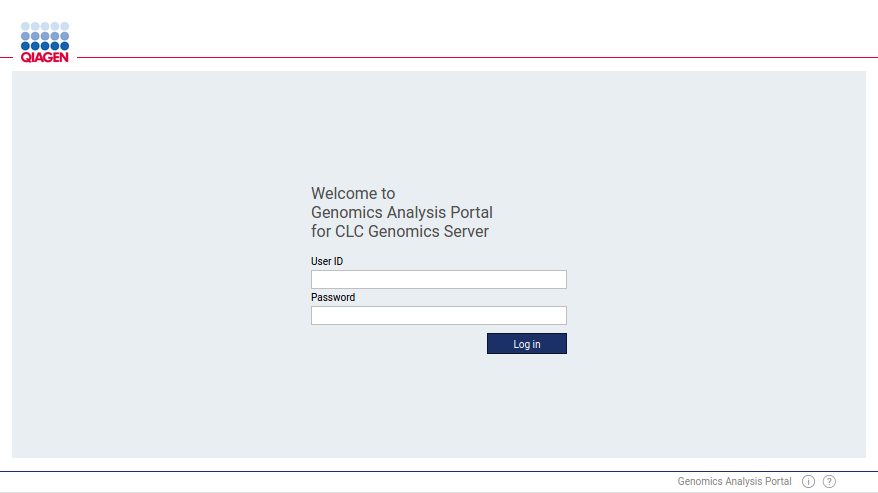Click the "User ID" label
Image resolution: width=878 pixels, height=493 pixels.
tap(327, 261)
